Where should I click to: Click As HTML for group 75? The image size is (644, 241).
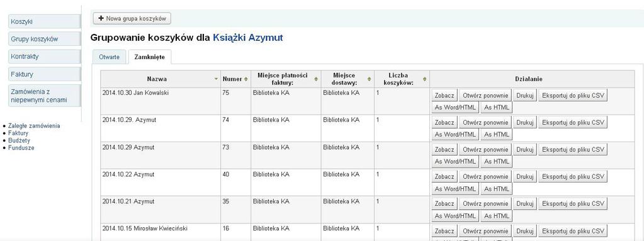click(497, 108)
